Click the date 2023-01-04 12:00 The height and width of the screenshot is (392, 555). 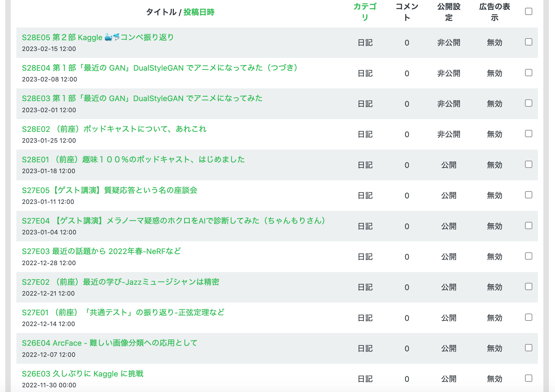[49, 232]
